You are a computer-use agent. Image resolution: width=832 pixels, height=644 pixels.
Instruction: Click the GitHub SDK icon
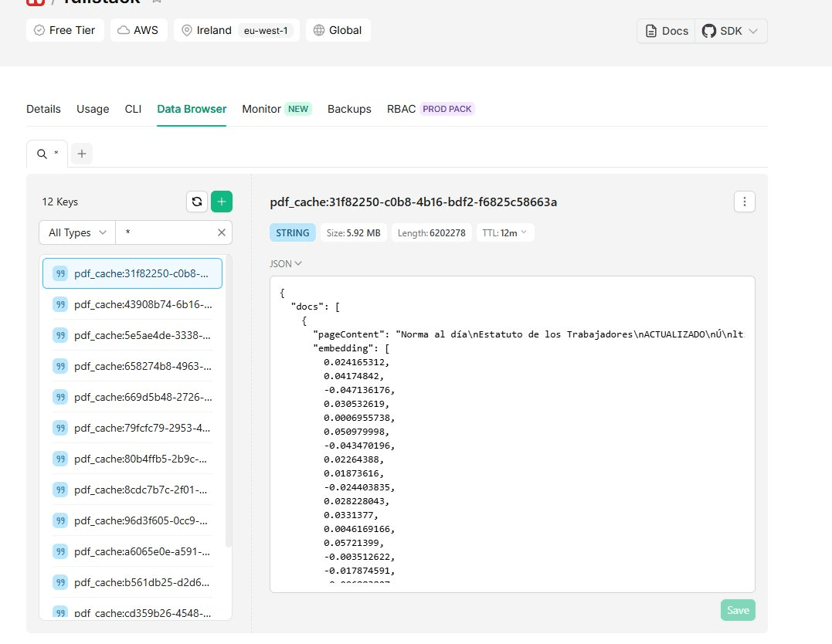(x=708, y=31)
